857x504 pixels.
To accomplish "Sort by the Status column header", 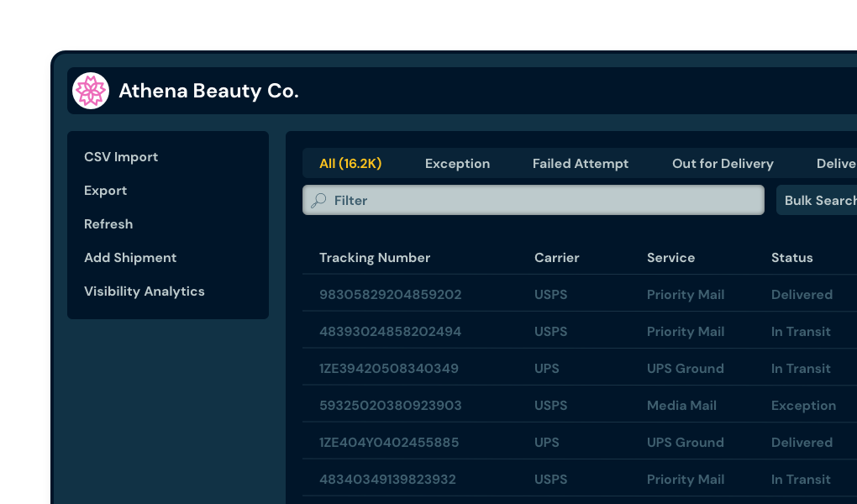I will click(x=792, y=257).
